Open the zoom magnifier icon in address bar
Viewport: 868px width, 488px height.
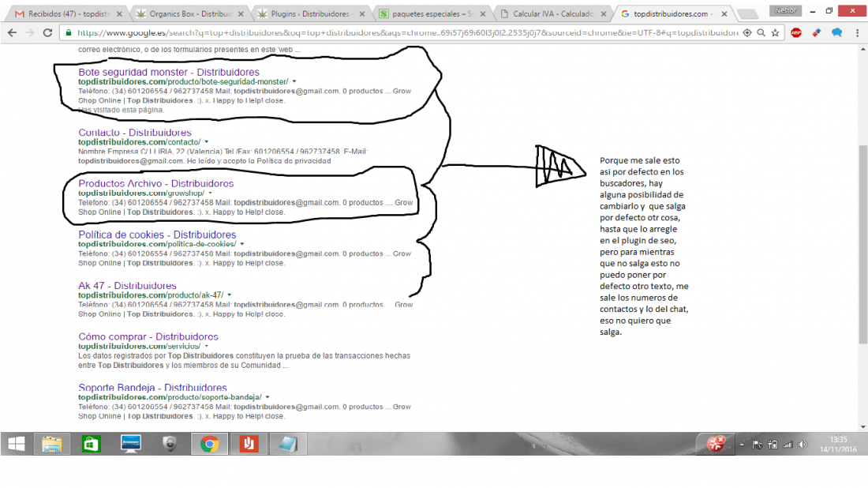761,32
